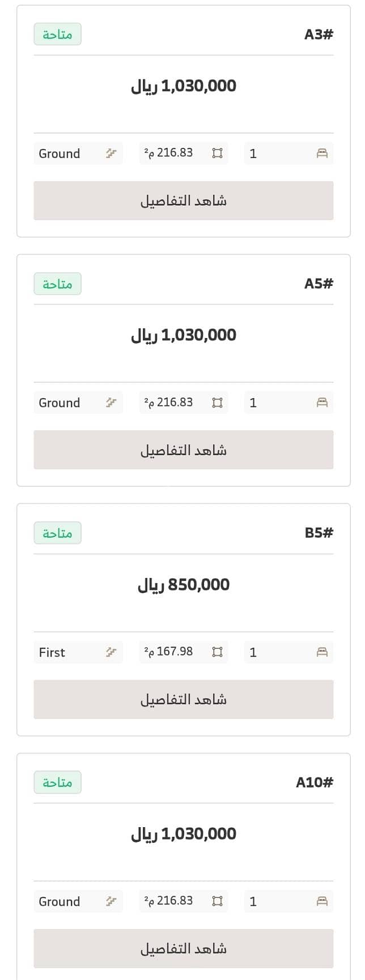
Task: Click the bed icon in unit A5 card
Action: click(x=322, y=403)
